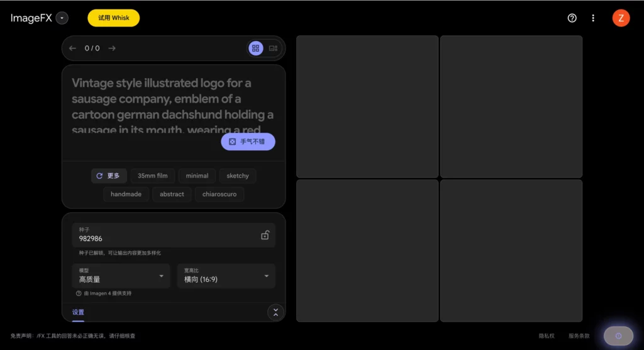This screenshot has width=644, height=350.
Task: Open the three-dot more options menu
Action: point(593,18)
